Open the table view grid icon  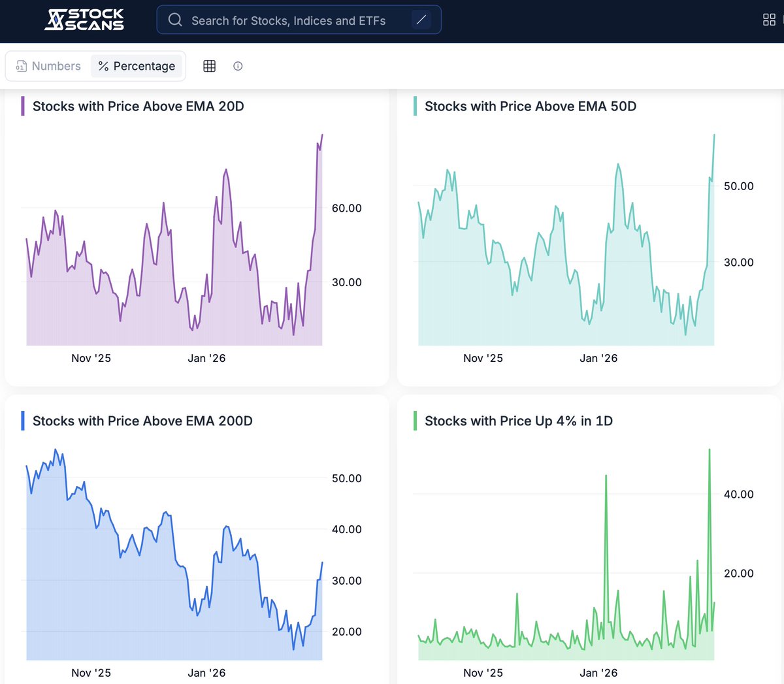click(x=209, y=66)
